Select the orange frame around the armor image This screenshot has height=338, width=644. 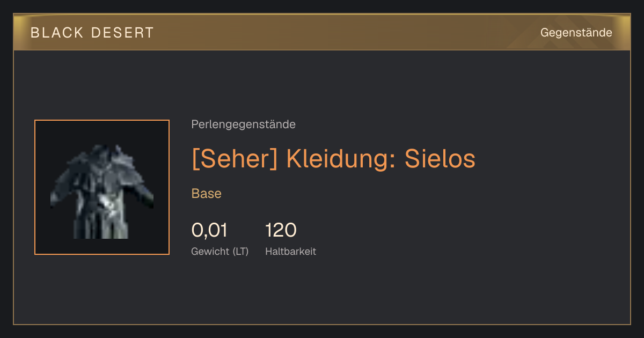tap(102, 187)
